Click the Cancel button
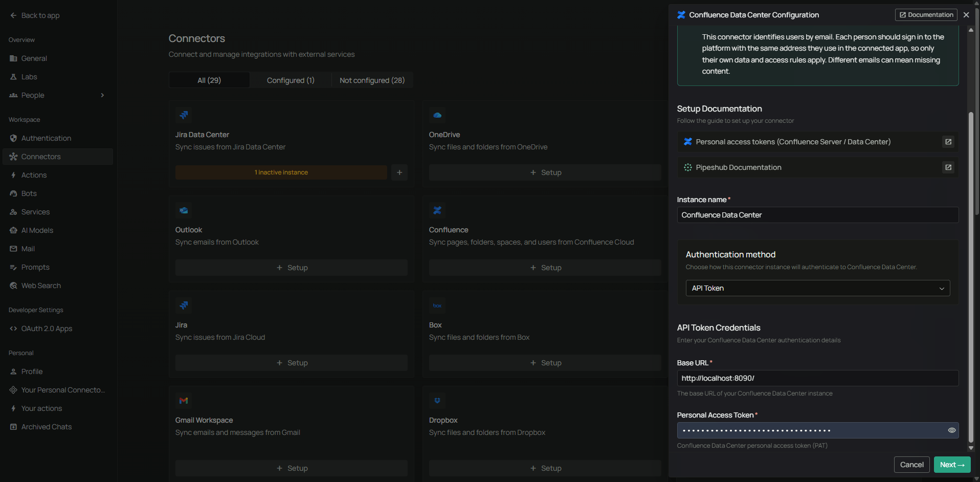This screenshot has width=980, height=482. click(x=912, y=465)
